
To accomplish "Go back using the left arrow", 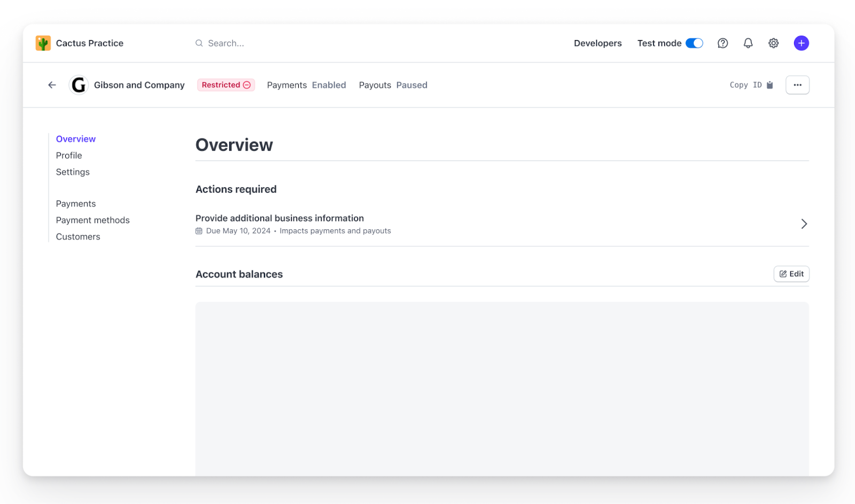I will click(x=52, y=85).
